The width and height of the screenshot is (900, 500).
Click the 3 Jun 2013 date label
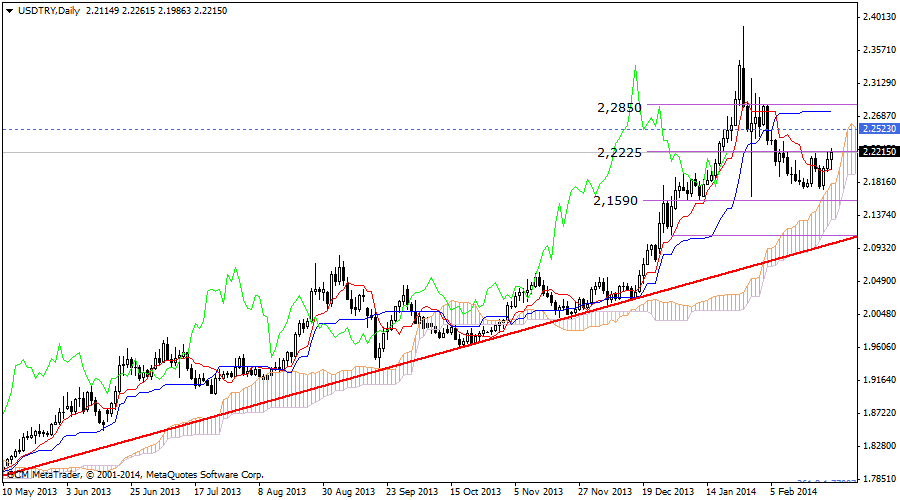[x=88, y=491]
